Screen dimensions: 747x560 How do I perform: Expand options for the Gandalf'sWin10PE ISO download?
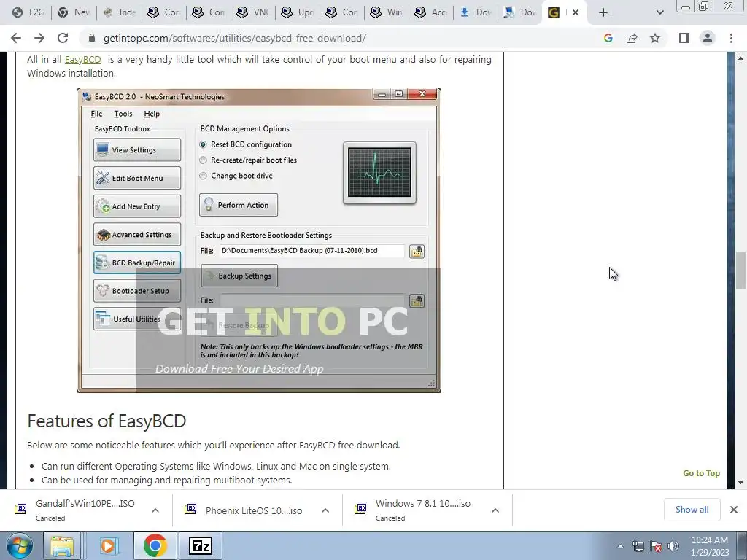[x=155, y=510]
